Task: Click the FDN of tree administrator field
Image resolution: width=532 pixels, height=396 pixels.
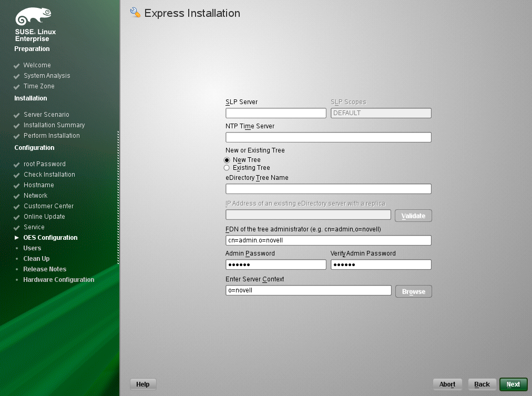Action: pos(328,240)
